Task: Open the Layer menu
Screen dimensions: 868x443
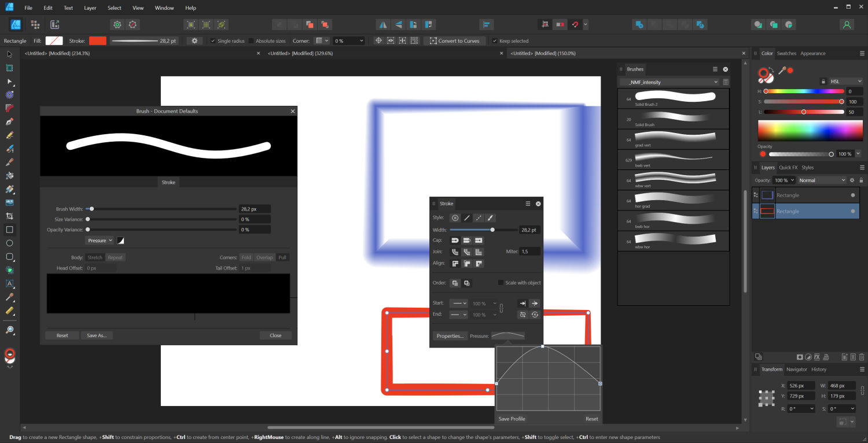Action: pos(90,8)
